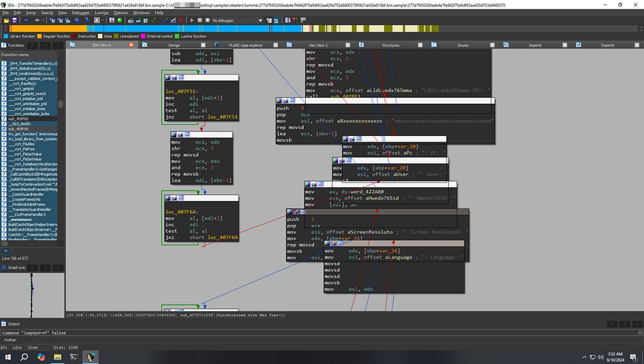The image size is (644, 364).
Task: Click the Python button in output bar
Action: [11, 340]
